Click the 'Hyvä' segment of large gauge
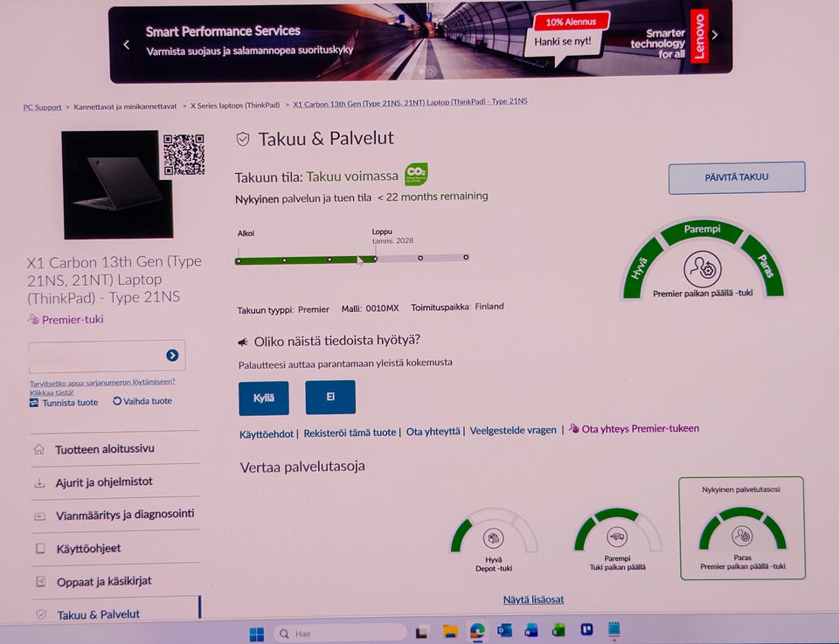Viewport: 839px width, 644px height. pos(642,268)
